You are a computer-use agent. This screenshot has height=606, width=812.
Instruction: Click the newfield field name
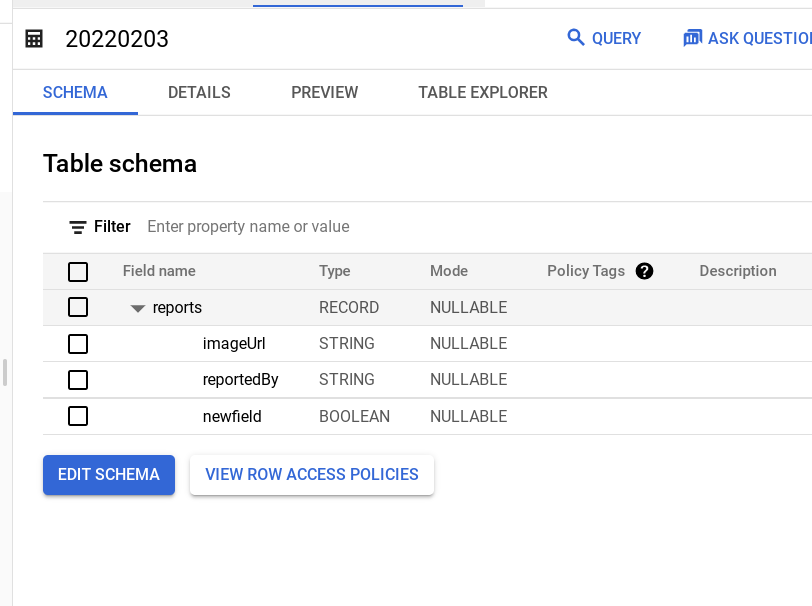(x=232, y=416)
